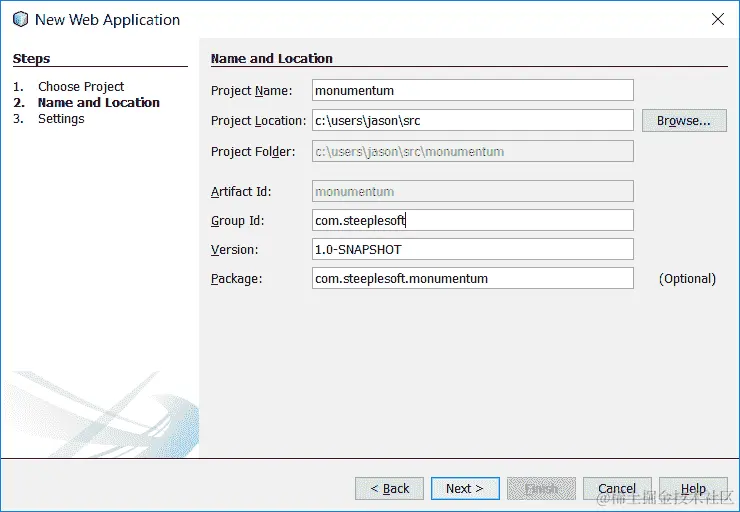
Task: Click the Project Location: label
Action: (x=258, y=121)
